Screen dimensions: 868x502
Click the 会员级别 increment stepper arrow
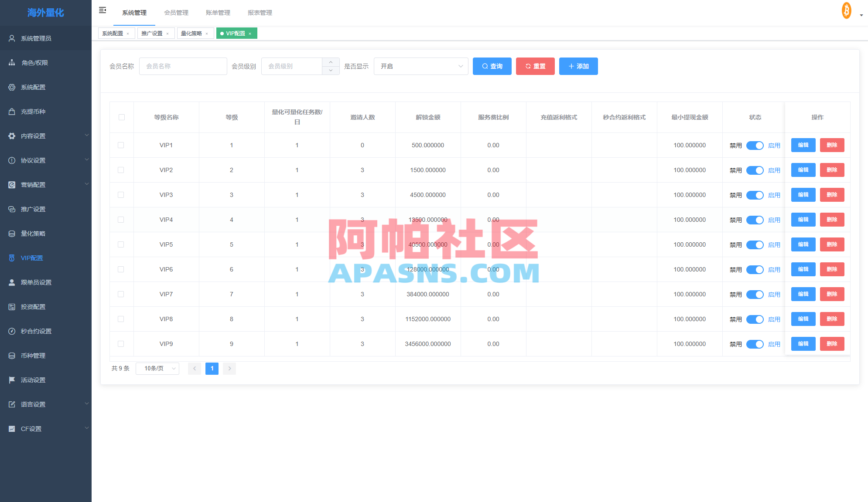(x=331, y=62)
